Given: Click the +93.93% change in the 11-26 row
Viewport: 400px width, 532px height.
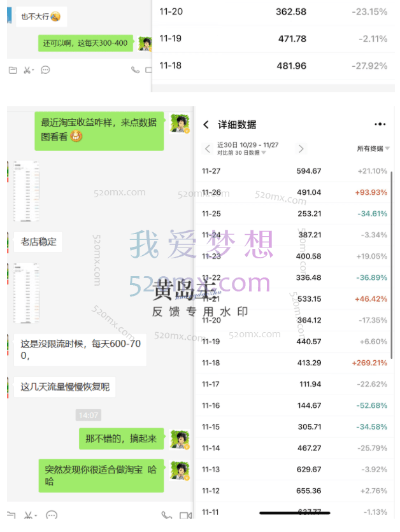Looking at the screenshot, I should [x=371, y=192].
